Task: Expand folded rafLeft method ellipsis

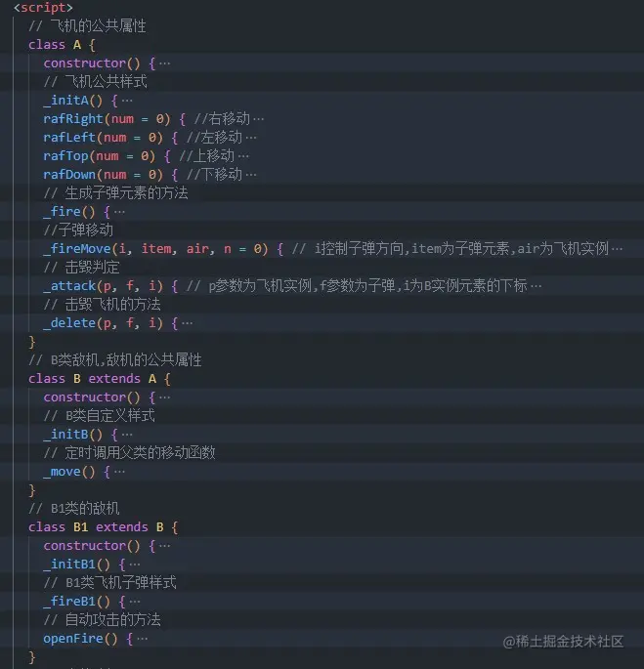Action: click(251, 138)
